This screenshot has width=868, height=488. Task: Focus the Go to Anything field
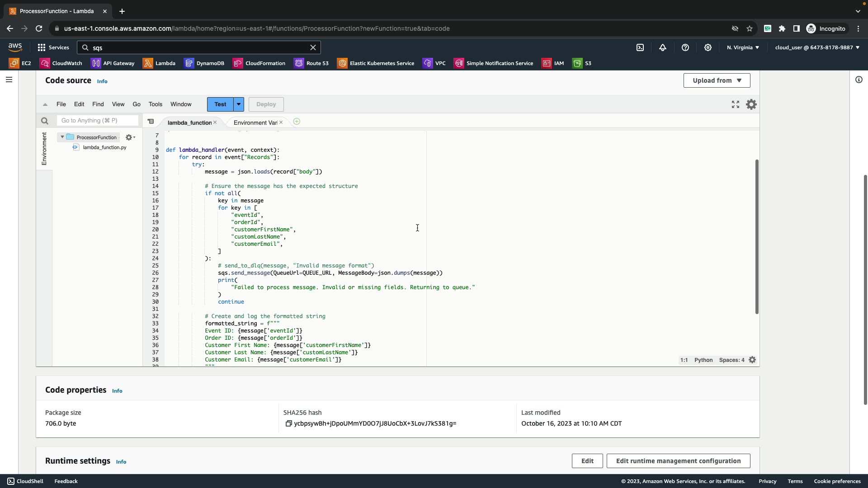(x=97, y=121)
